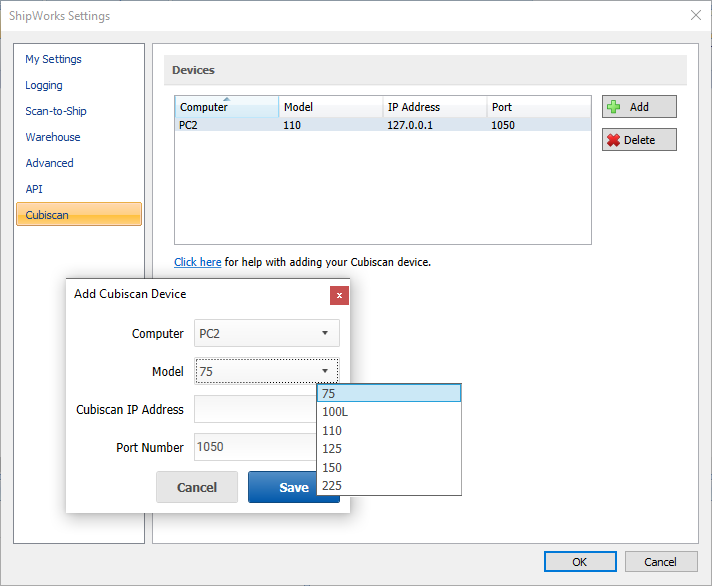This screenshot has height=586, width=712.
Task: Sort devices by Model column header
Action: pos(331,107)
